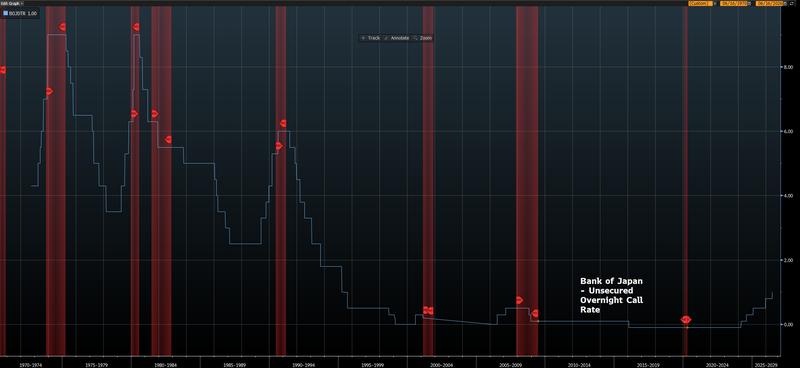Edit the chart end date field
This screenshot has height=368, width=800.
click(x=770, y=3)
